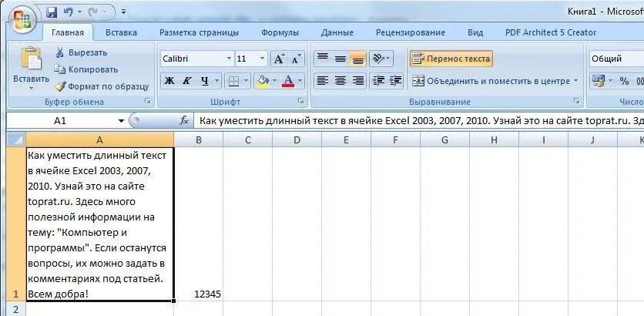Screen dimensions: 644x316
Task: Click the Paste clipboard icon
Action: click(32, 59)
